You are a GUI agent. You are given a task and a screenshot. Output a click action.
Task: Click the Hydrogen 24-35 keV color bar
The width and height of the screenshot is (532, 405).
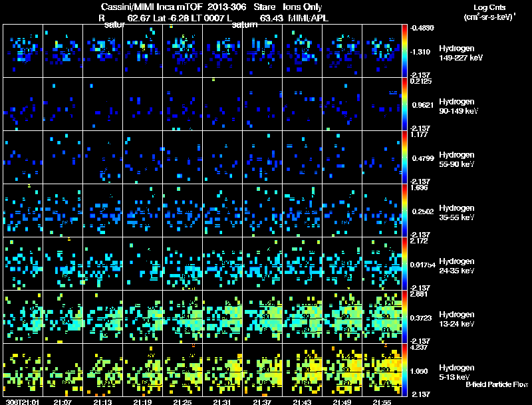[404, 264]
